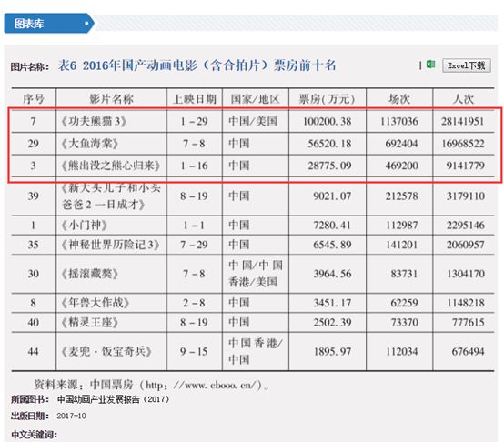Click the 所属图书 label
This screenshot has height=442, width=504.
click(30, 399)
